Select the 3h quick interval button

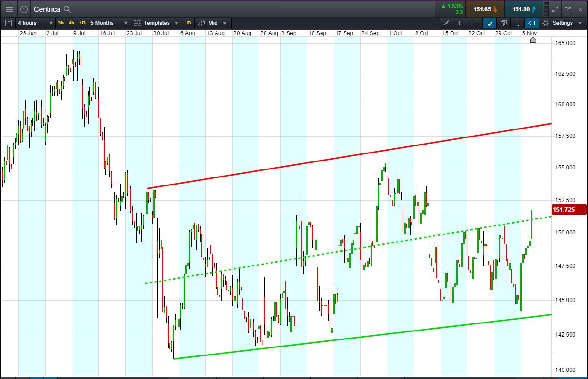coord(61,23)
